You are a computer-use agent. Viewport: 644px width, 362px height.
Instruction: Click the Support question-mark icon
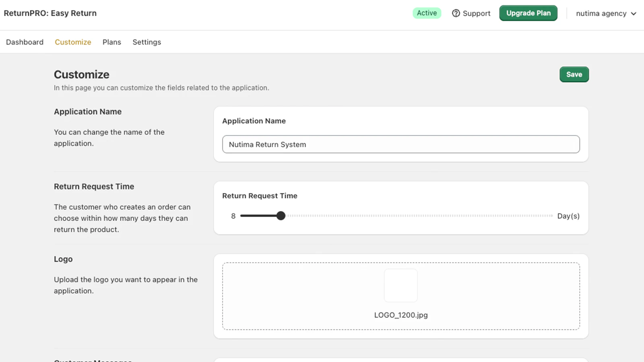[x=456, y=13]
